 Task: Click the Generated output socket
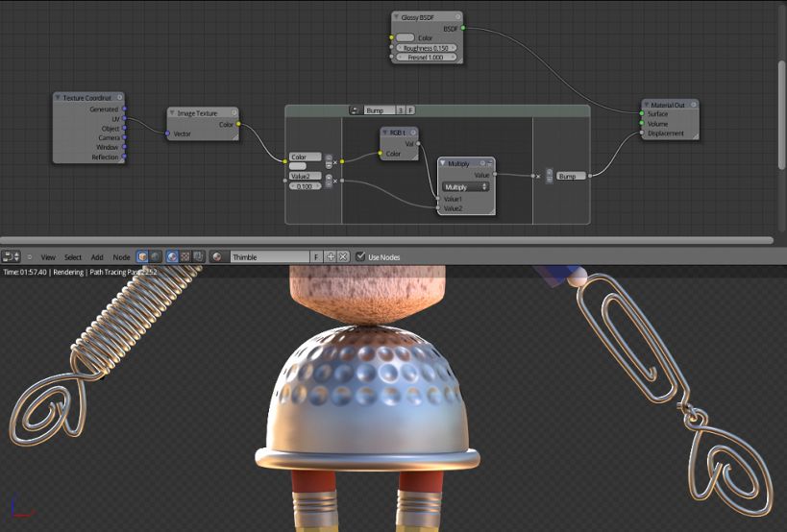124,109
